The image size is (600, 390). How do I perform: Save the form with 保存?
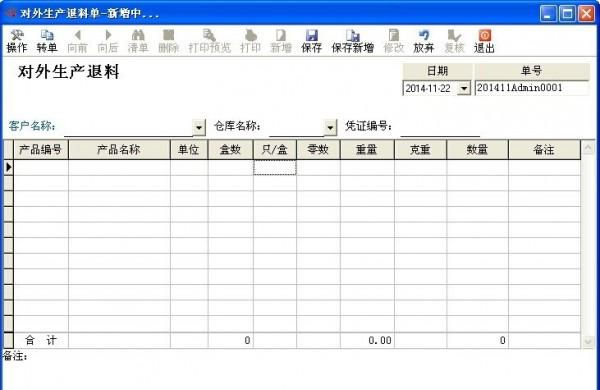click(311, 41)
